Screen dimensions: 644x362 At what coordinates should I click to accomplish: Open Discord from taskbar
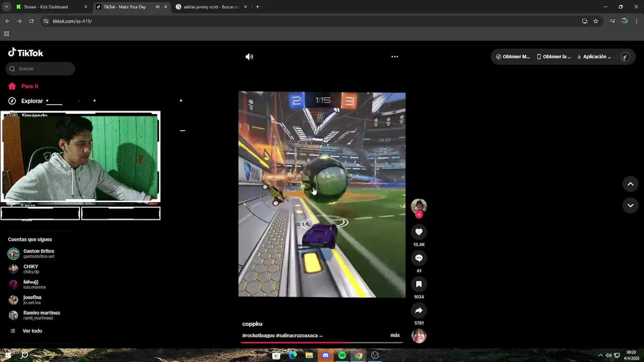(x=326, y=355)
